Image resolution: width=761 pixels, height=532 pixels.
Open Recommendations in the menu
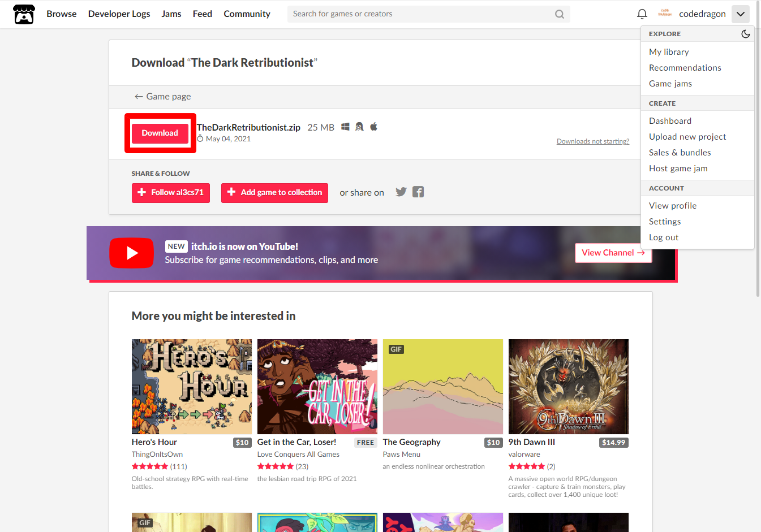pos(685,68)
